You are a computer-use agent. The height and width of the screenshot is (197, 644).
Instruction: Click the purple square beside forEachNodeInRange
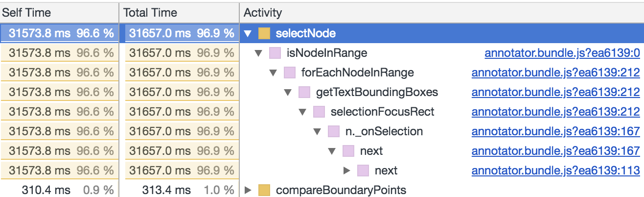click(290, 73)
